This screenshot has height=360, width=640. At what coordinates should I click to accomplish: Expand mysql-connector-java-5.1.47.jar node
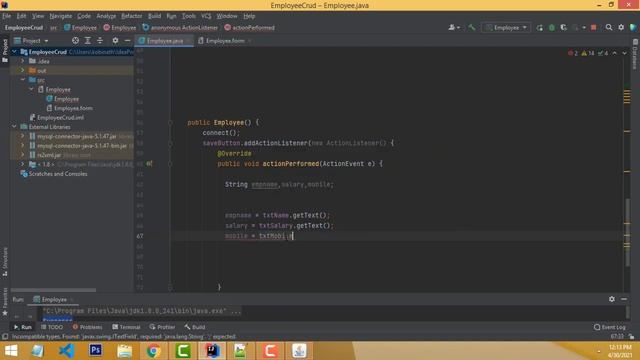[x=23, y=136]
